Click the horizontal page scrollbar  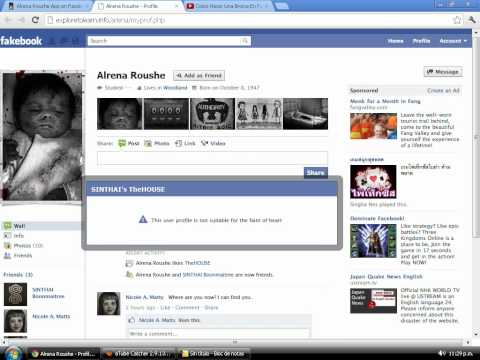[235, 342]
